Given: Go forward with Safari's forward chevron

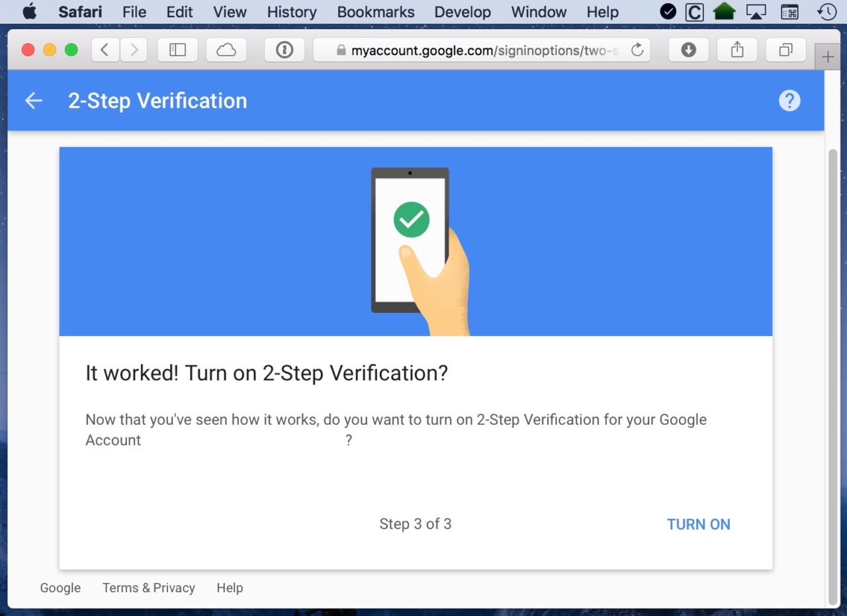Looking at the screenshot, I should 134,50.
